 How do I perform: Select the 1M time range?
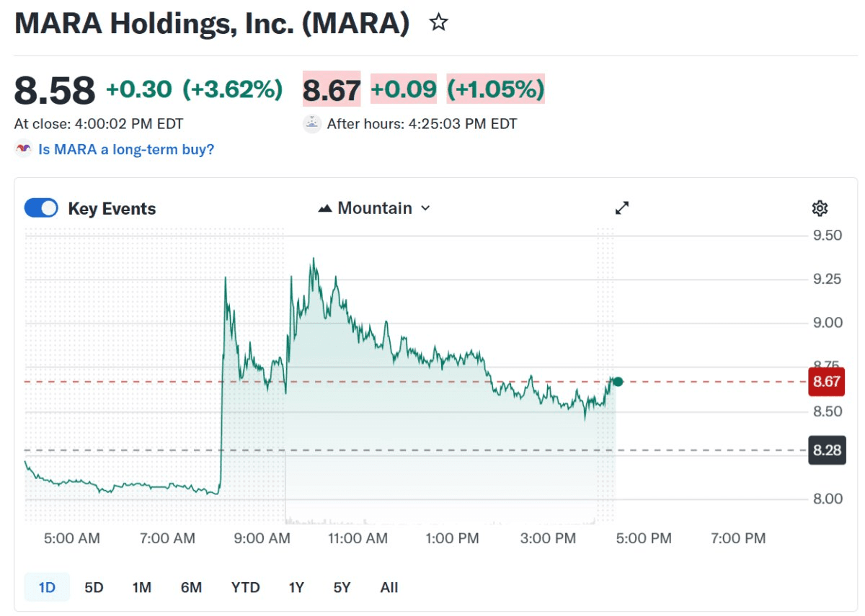pyautogui.click(x=141, y=587)
